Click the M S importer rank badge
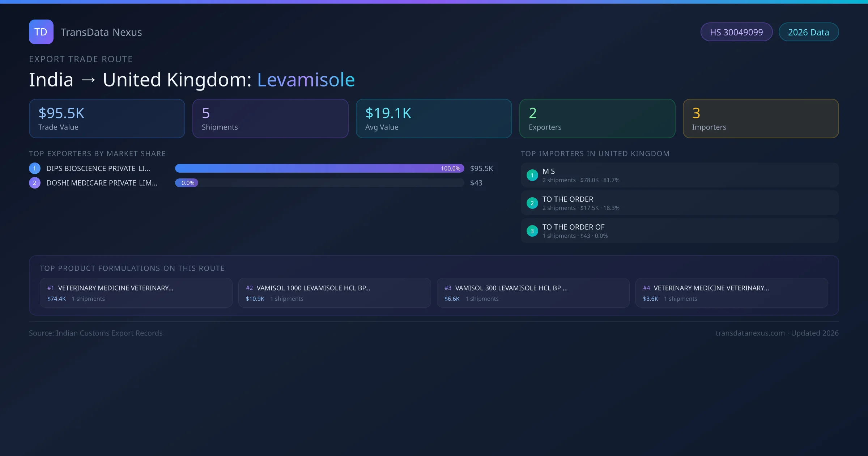Viewport: 868px width, 456px height. (532, 175)
